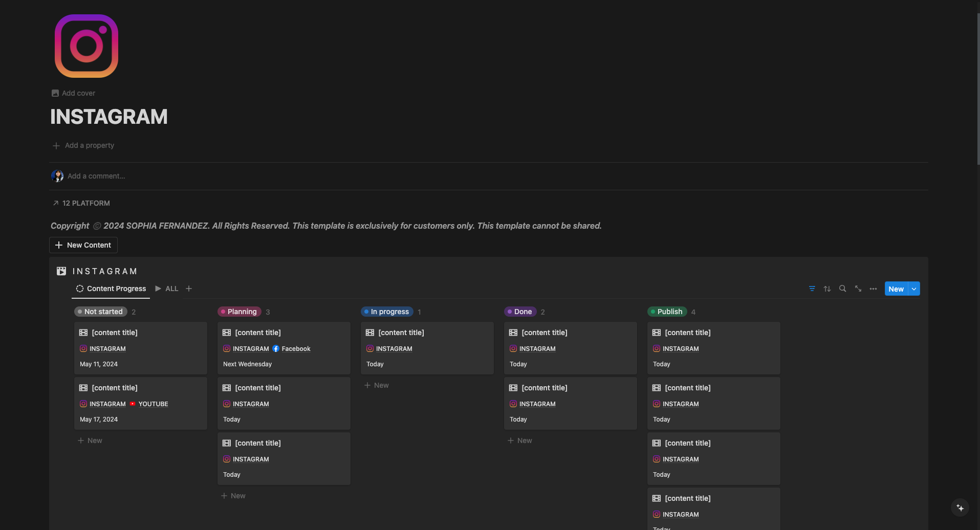980x530 pixels.
Task: Click the plus icon on New Content button
Action: click(59, 245)
